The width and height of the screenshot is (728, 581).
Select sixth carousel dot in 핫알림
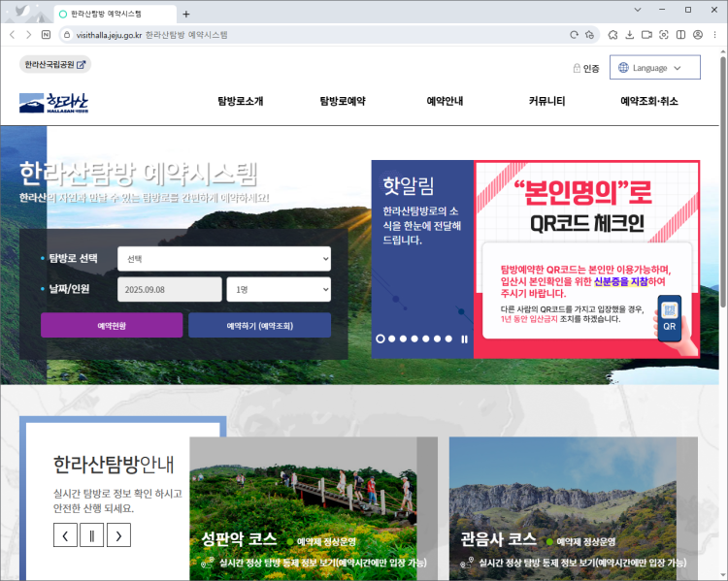point(438,339)
